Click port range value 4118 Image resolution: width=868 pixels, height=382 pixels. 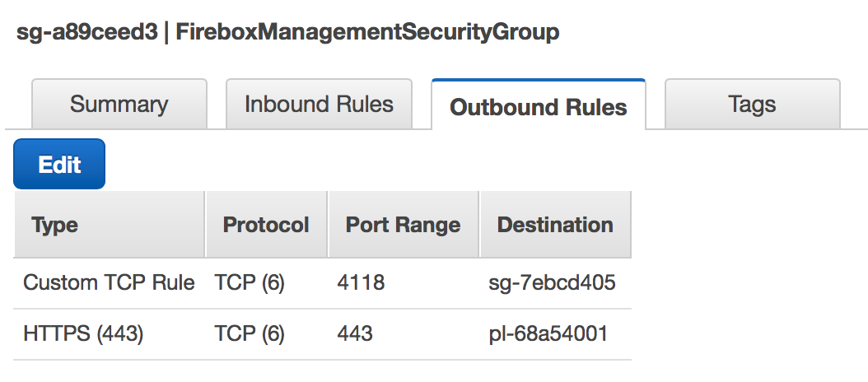[x=361, y=283]
